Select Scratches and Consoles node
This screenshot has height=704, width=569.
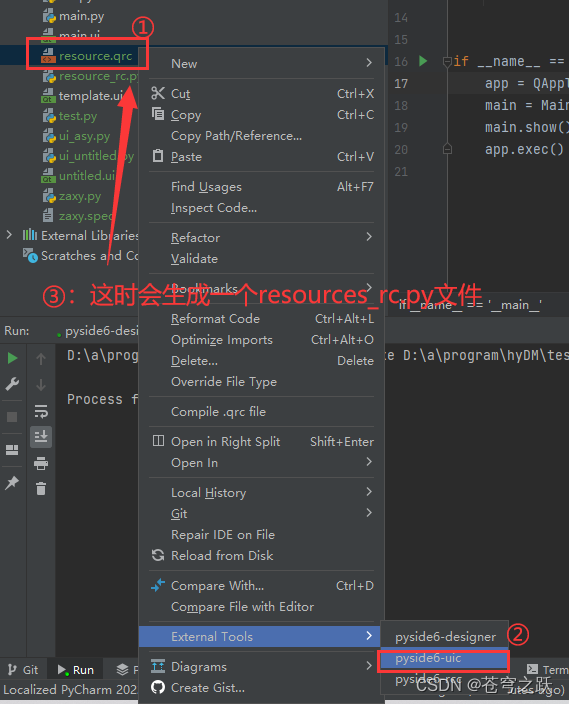pyautogui.click(x=81, y=255)
